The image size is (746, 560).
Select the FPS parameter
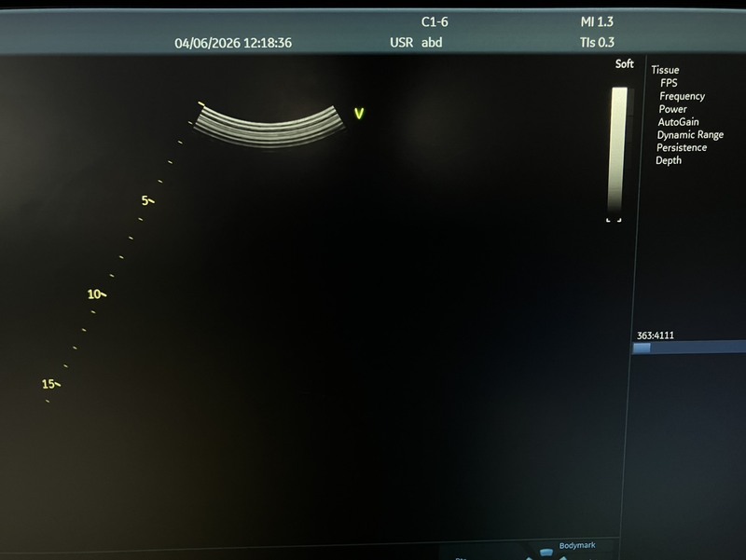coord(669,83)
